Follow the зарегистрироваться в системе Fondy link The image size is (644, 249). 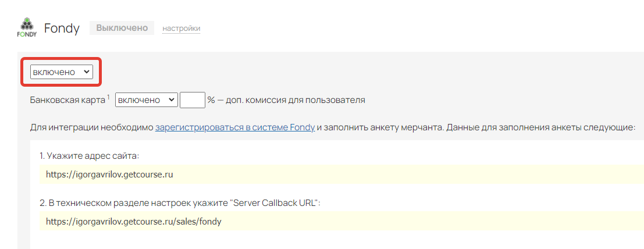pyautogui.click(x=235, y=127)
